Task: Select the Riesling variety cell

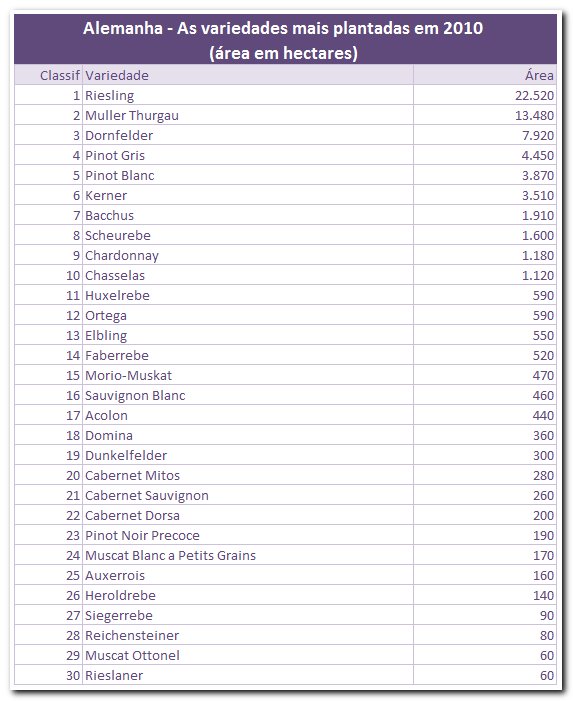Action: coord(248,95)
